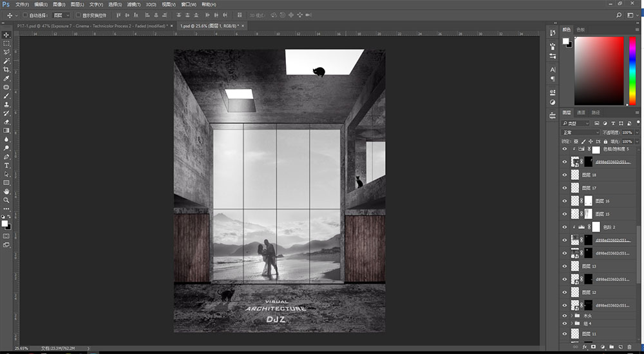Click Create new layer icon

[621, 347]
